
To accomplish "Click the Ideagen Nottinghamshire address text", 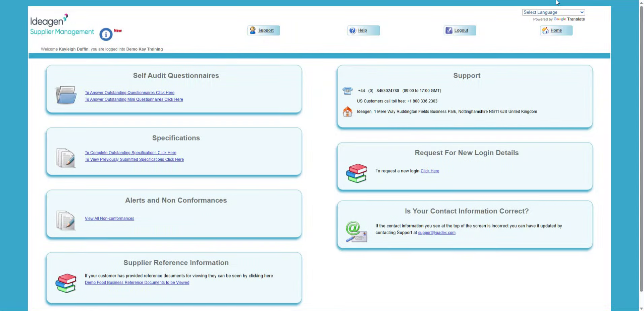I will pos(447,111).
